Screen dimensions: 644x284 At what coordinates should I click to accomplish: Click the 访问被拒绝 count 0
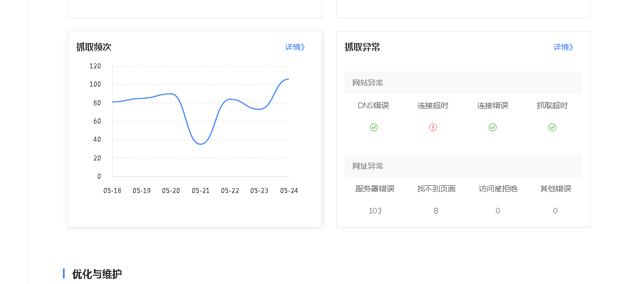498,211
